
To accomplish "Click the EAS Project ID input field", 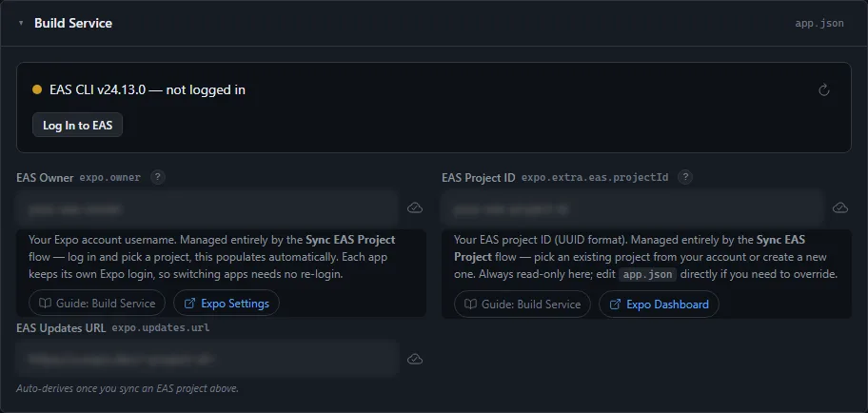I will pyautogui.click(x=633, y=208).
